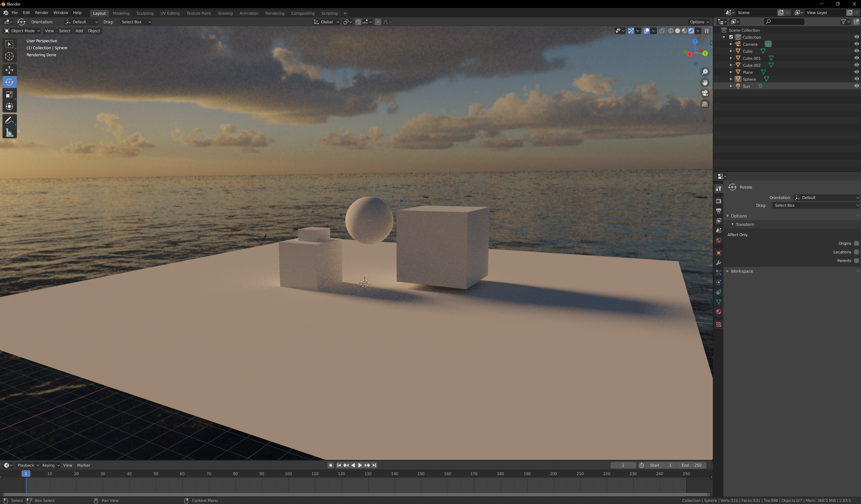Select the Move tool in toolbar
The width and height of the screenshot is (861, 504).
tap(9, 70)
